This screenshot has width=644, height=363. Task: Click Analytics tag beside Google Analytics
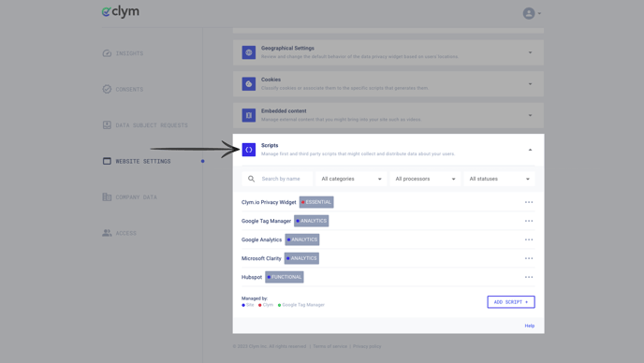302,240
